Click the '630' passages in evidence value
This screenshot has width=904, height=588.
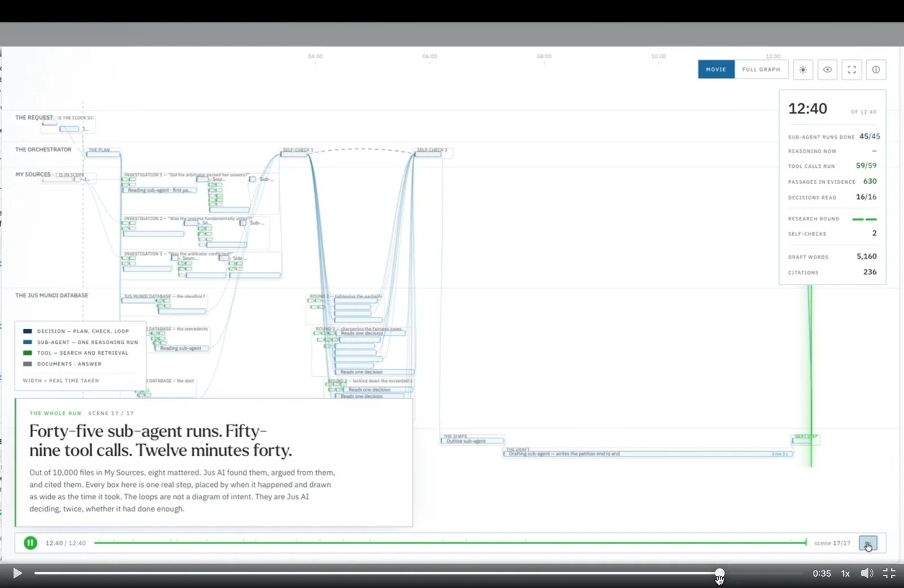coord(870,181)
